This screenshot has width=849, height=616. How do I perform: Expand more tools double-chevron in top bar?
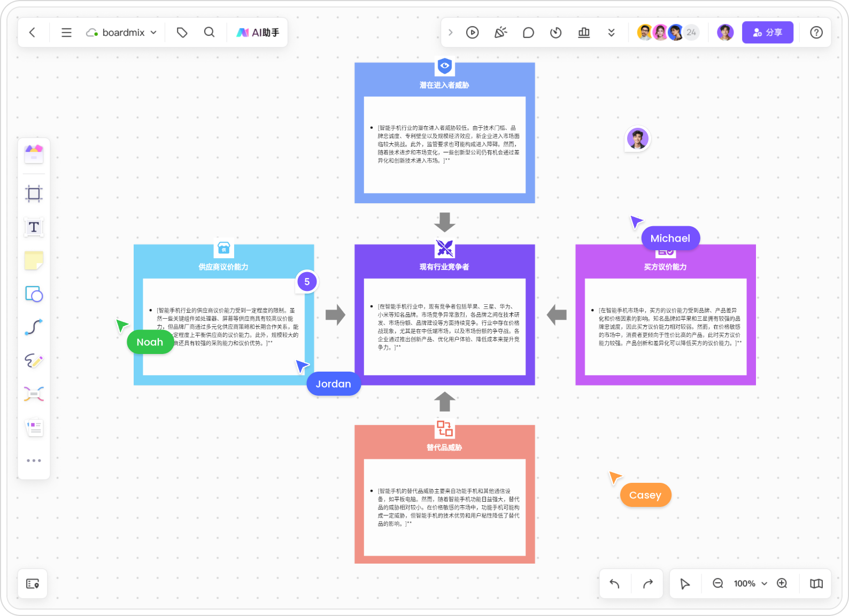(611, 33)
